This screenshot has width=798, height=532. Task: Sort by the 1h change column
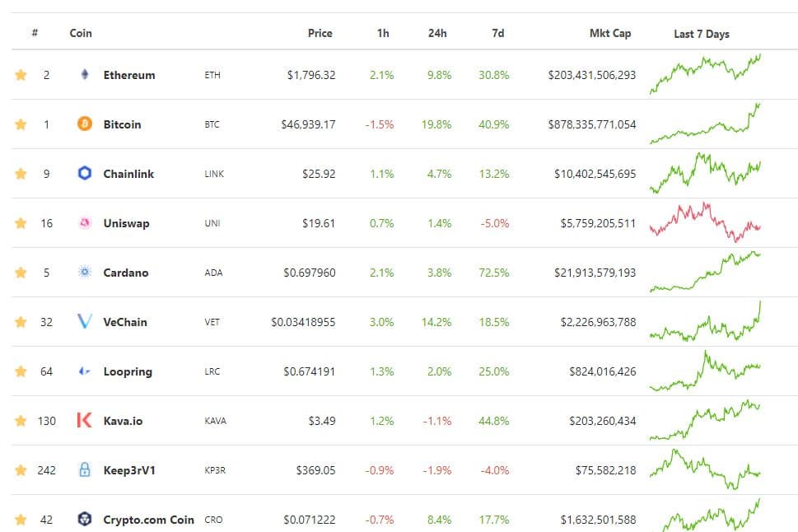(383, 33)
